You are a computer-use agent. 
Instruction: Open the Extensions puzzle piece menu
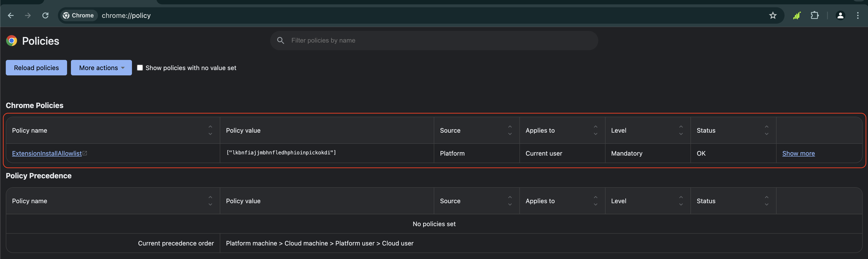tap(814, 15)
